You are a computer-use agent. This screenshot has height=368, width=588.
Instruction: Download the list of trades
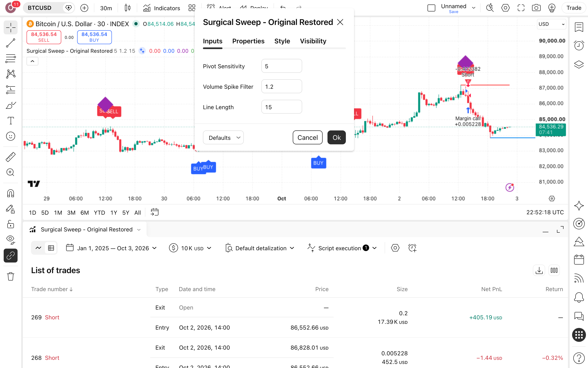[x=539, y=270]
